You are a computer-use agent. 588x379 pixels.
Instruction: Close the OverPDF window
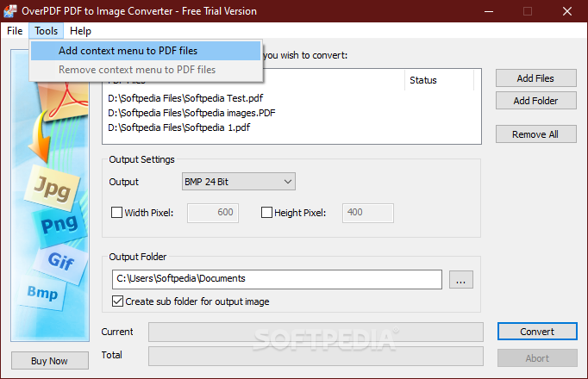pyautogui.click(x=567, y=11)
